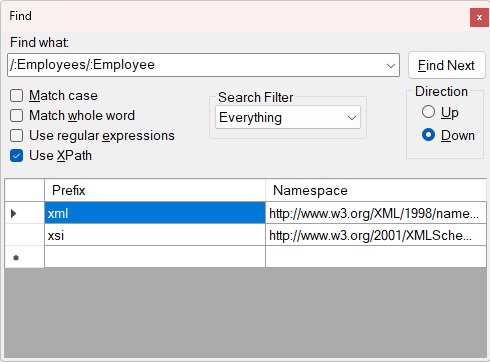Open the Find what history dropdown arrow

[391, 65]
